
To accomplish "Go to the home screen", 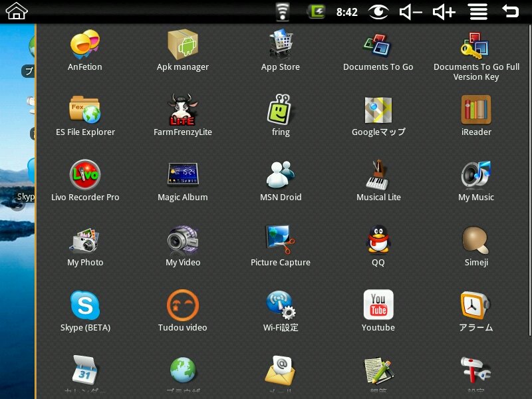I will point(16,11).
